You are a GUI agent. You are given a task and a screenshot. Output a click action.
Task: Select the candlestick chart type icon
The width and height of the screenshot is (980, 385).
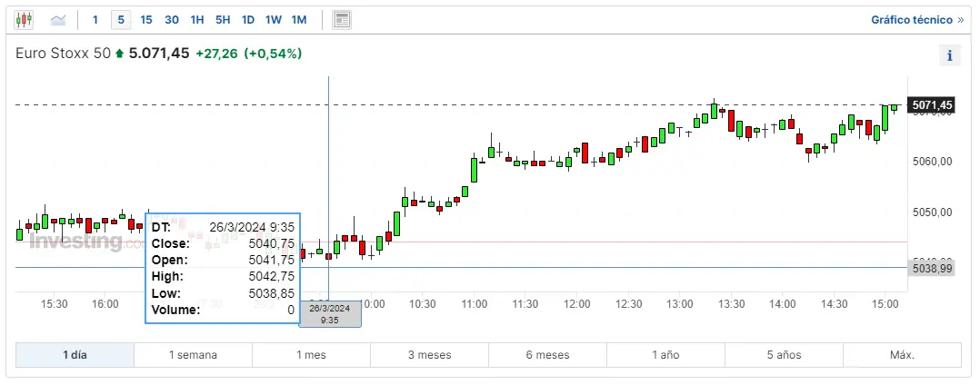(x=24, y=20)
